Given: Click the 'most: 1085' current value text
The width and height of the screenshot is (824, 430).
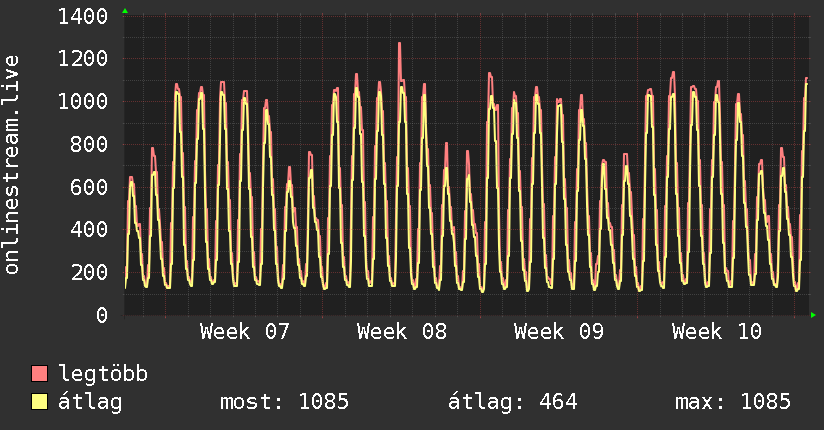Looking at the screenshot, I should pyautogui.click(x=284, y=402).
